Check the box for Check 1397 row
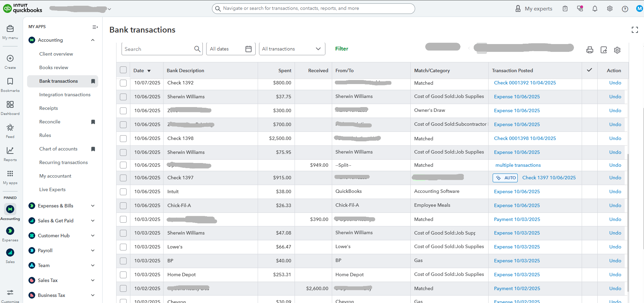 tap(123, 178)
